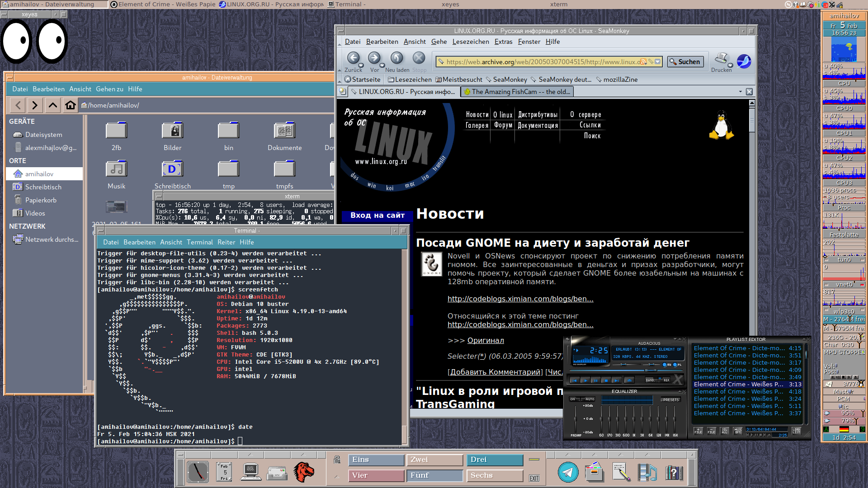
Task: Click the Suchen search button
Action: point(685,62)
